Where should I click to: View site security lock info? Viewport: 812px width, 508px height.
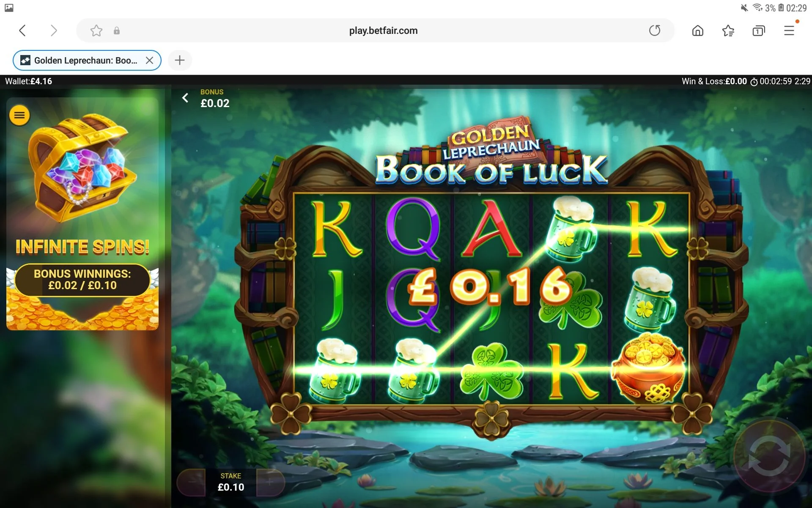coord(117,31)
